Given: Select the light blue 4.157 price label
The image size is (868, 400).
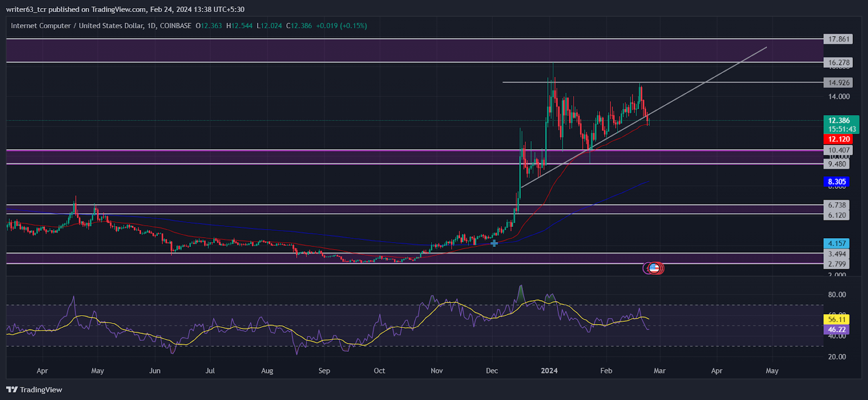Looking at the screenshot, I should tap(837, 244).
